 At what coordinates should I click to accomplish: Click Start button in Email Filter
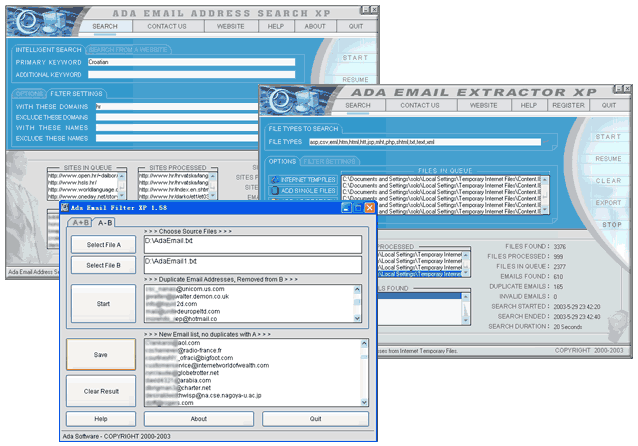coord(103,304)
